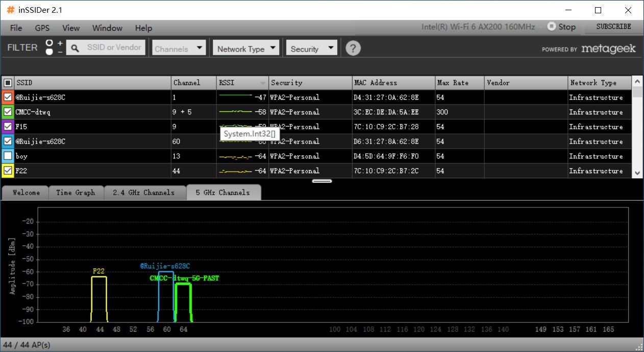The height and width of the screenshot is (352, 644).
Task: Open the Help menu
Action: pyautogui.click(x=143, y=28)
